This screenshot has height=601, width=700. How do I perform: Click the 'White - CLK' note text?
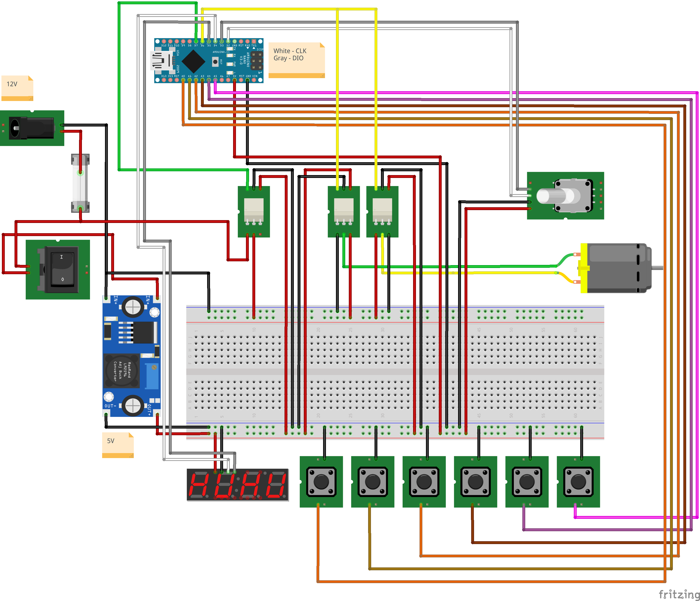click(x=290, y=51)
